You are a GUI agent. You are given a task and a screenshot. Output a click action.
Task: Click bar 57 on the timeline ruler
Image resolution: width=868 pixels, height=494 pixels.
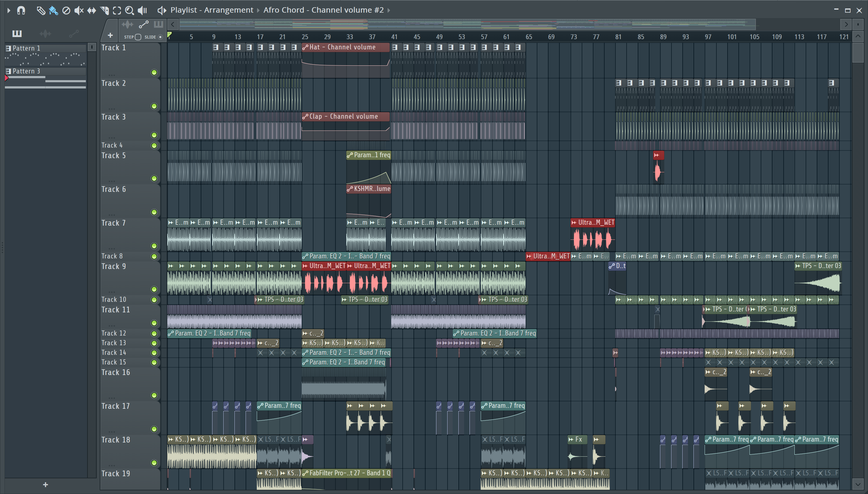coord(484,37)
